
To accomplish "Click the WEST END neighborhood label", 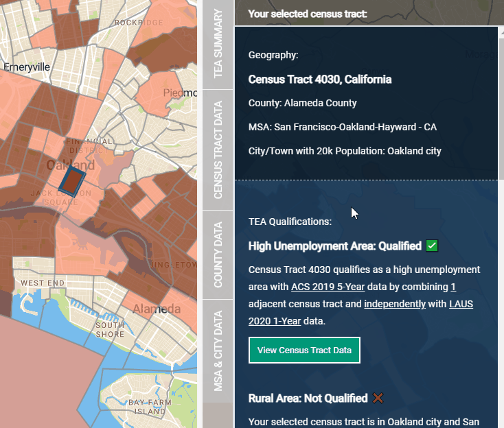I will tap(43, 283).
